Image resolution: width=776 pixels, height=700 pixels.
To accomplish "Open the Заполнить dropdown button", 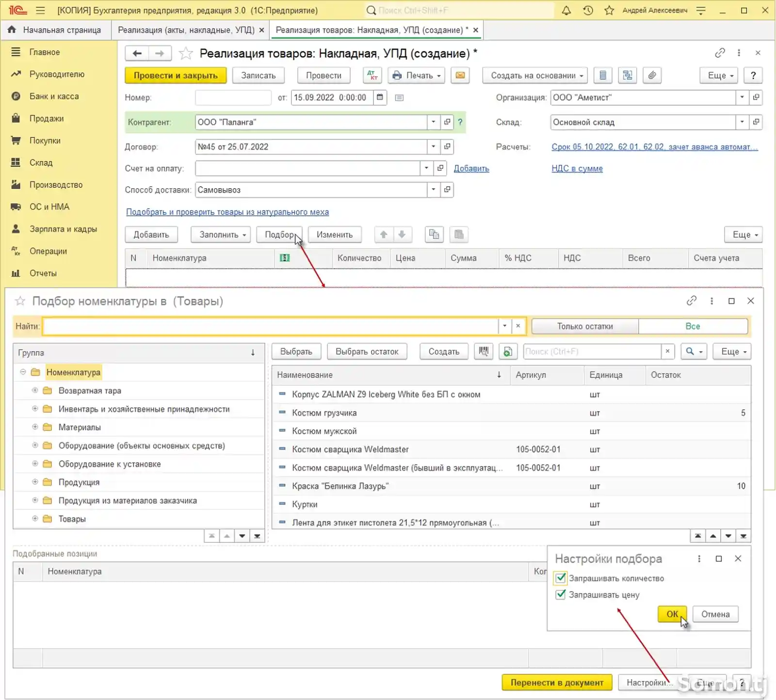I will click(x=221, y=235).
